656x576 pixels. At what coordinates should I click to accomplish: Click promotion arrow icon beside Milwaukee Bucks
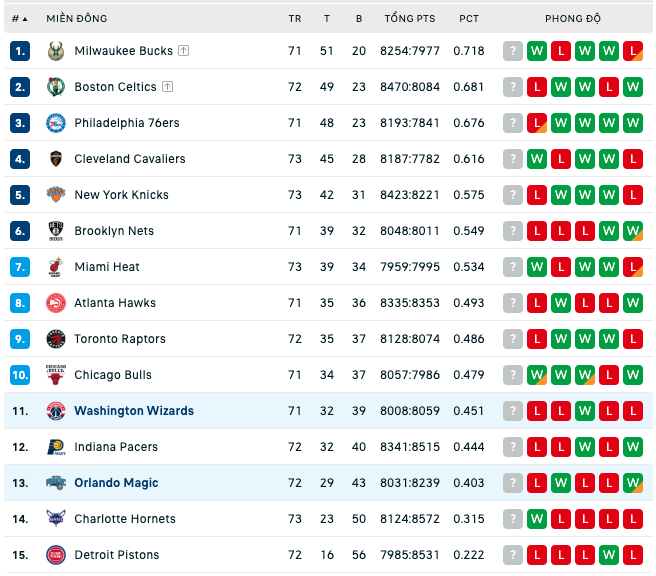pyautogui.click(x=184, y=51)
